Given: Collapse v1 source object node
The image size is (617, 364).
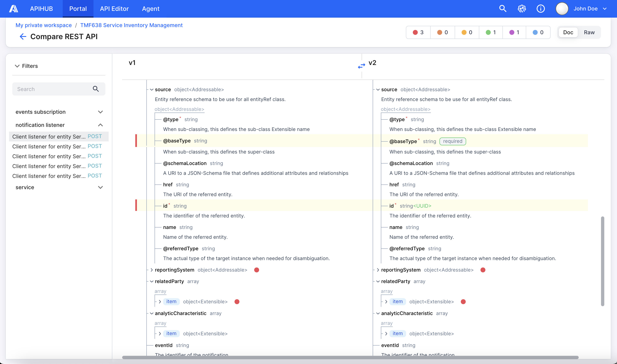Looking at the screenshot, I should tap(152, 90).
